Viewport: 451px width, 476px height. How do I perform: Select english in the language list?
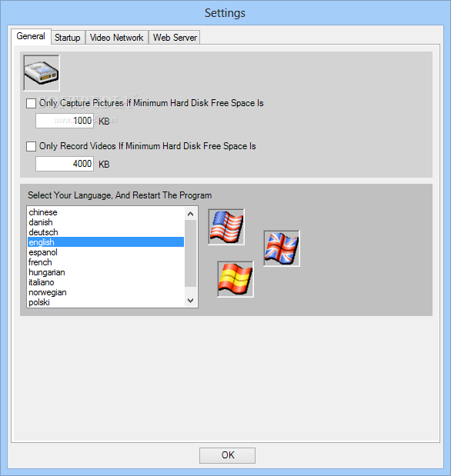tap(105, 242)
